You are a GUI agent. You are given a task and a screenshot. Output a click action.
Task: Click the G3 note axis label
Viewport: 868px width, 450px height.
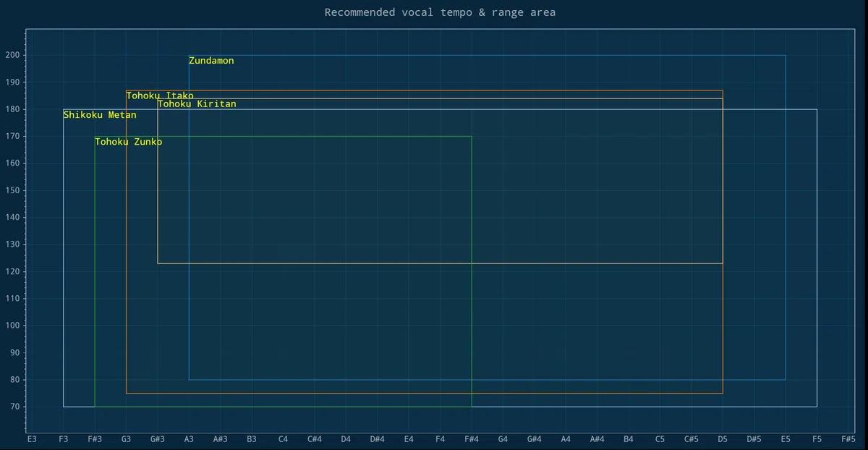[126, 439]
